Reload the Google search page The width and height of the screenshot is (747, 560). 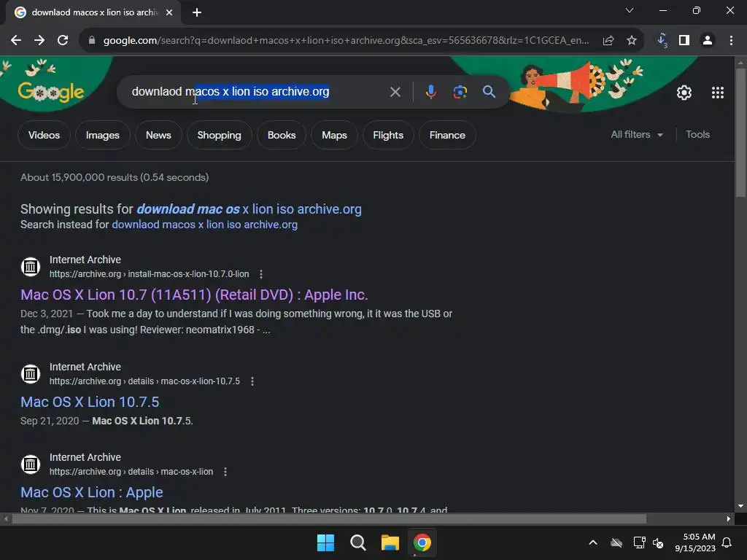point(63,41)
